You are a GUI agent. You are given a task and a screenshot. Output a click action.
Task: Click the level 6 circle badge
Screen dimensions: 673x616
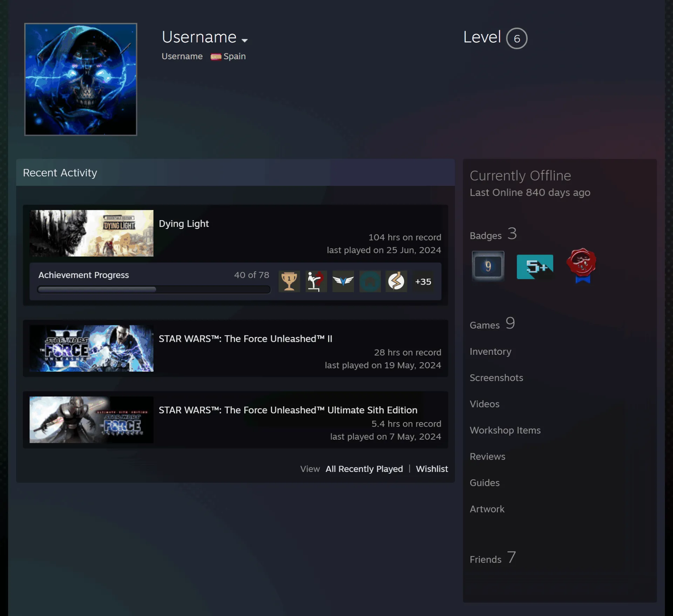517,38
